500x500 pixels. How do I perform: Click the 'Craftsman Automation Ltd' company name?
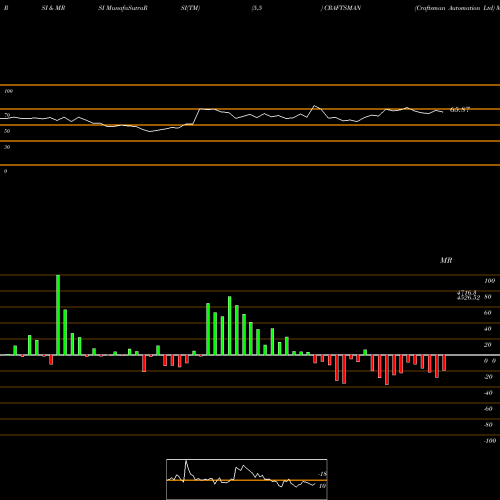pyautogui.click(x=455, y=8)
